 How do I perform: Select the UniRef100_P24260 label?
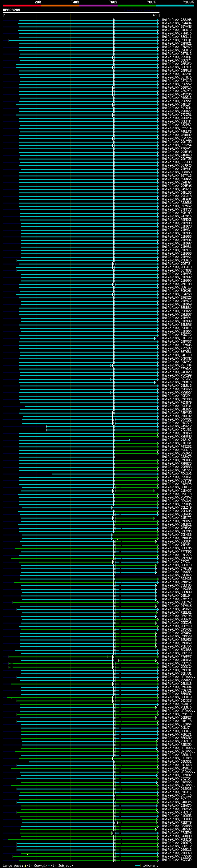coord(176,294)
